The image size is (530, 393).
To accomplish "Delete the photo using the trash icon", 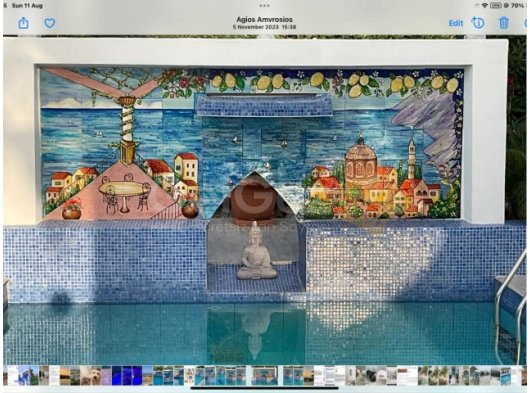I will (504, 23).
